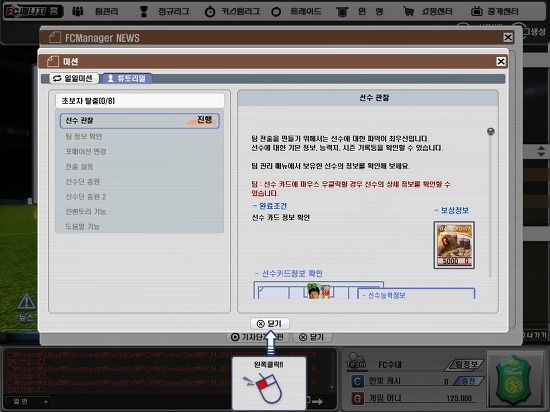The image size is (550, 412).
Task: Open the 중계센터 menu
Action: [x=495, y=12]
